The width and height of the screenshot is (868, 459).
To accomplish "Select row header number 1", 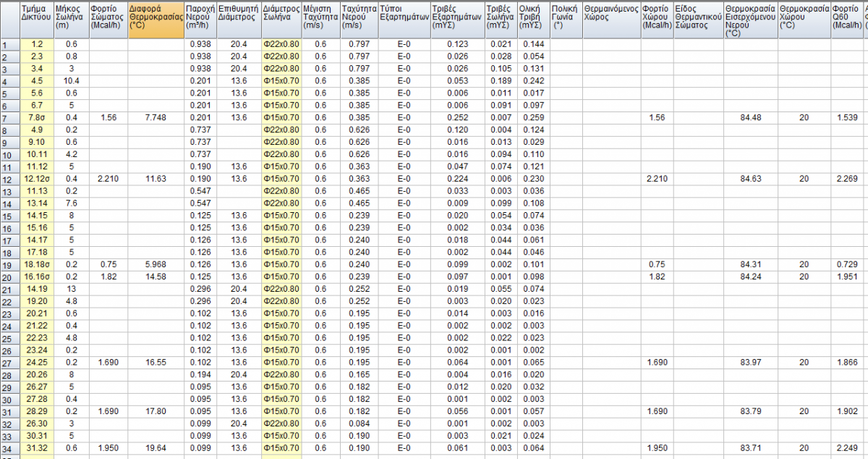I will coord(10,45).
